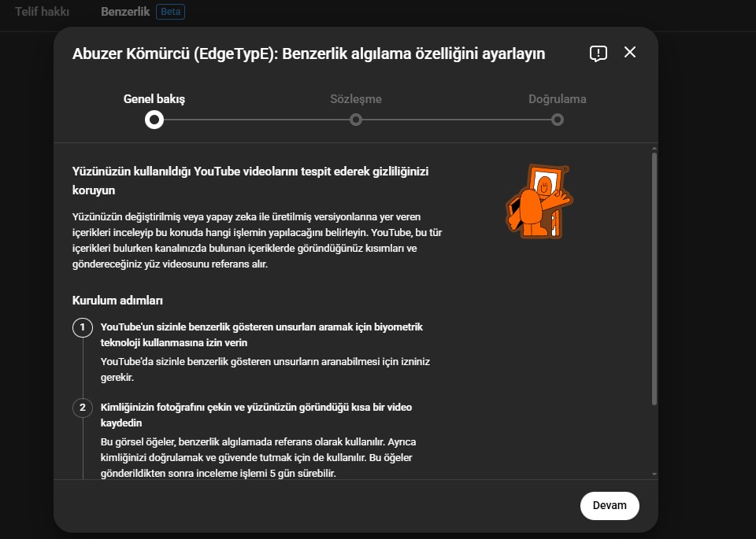Image resolution: width=756 pixels, height=539 pixels.
Task: Select the Sözleşme step label text
Action: click(355, 99)
